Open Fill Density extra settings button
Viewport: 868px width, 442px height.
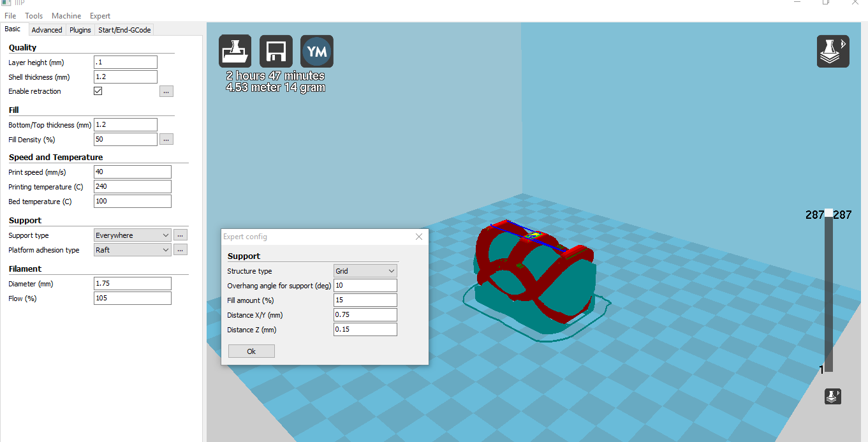tap(166, 139)
